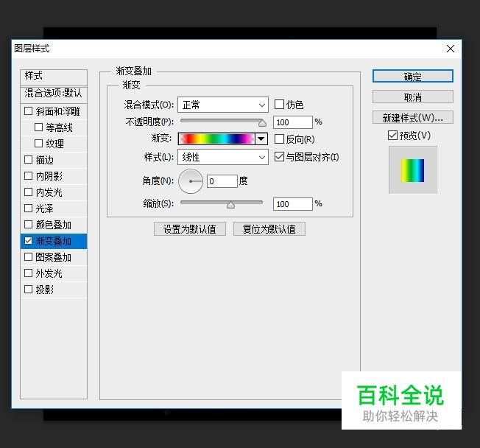Screen dimensions: 480x448
Task: Check the 颜色叠加 checkbox
Action: 28,225
